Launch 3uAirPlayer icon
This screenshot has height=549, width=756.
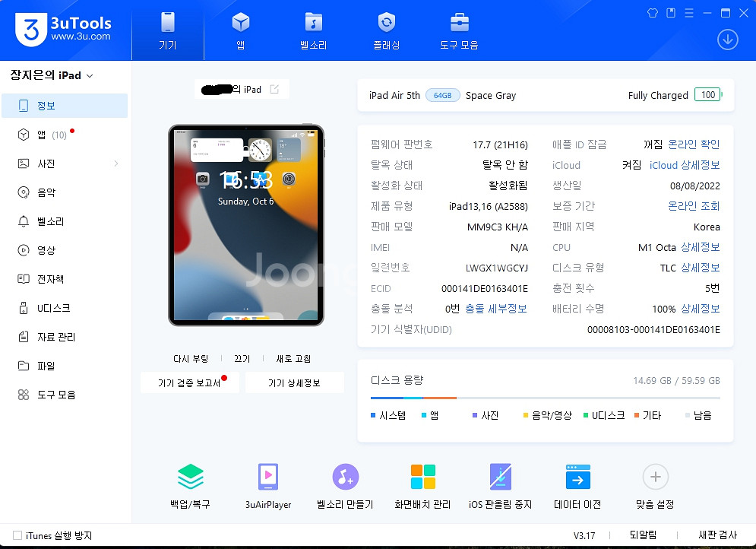pyautogui.click(x=268, y=477)
